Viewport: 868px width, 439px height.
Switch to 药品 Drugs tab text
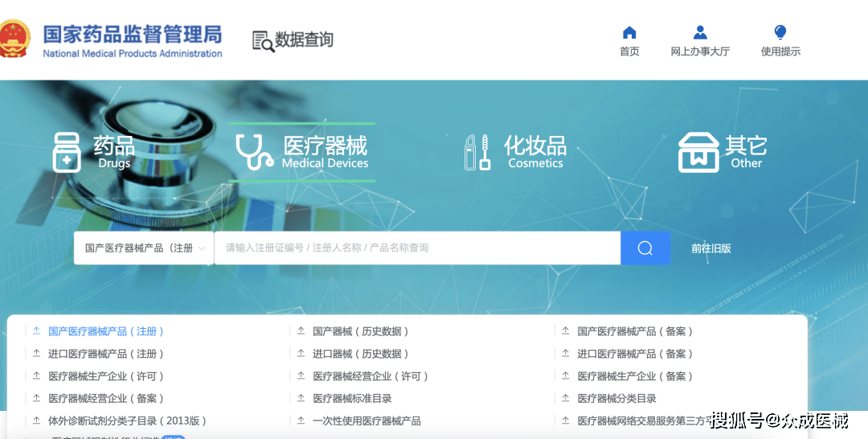(114, 152)
